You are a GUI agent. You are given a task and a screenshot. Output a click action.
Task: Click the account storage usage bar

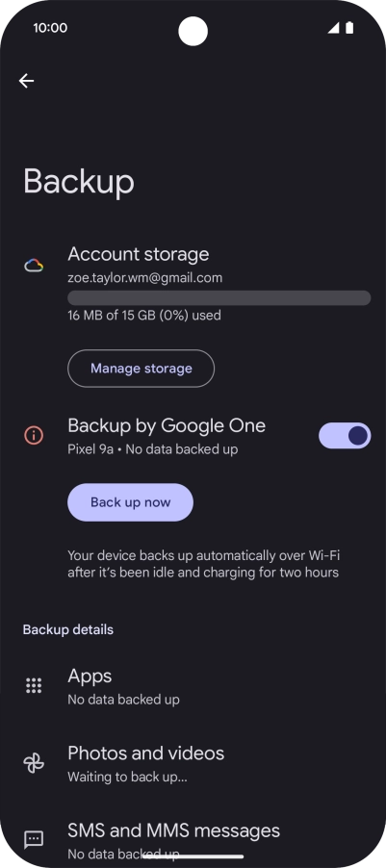click(x=219, y=297)
